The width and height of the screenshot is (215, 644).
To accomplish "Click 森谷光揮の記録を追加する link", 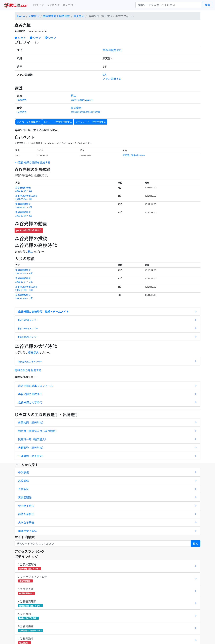I will point(32,163).
